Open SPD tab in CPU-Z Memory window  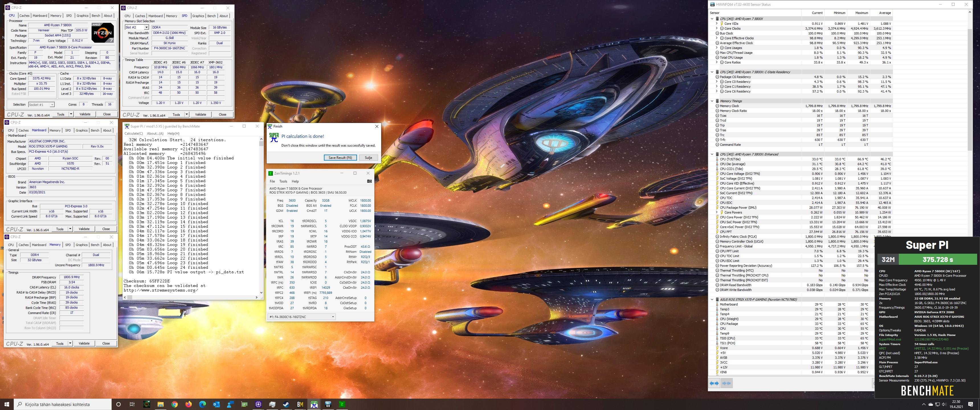click(68, 245)
